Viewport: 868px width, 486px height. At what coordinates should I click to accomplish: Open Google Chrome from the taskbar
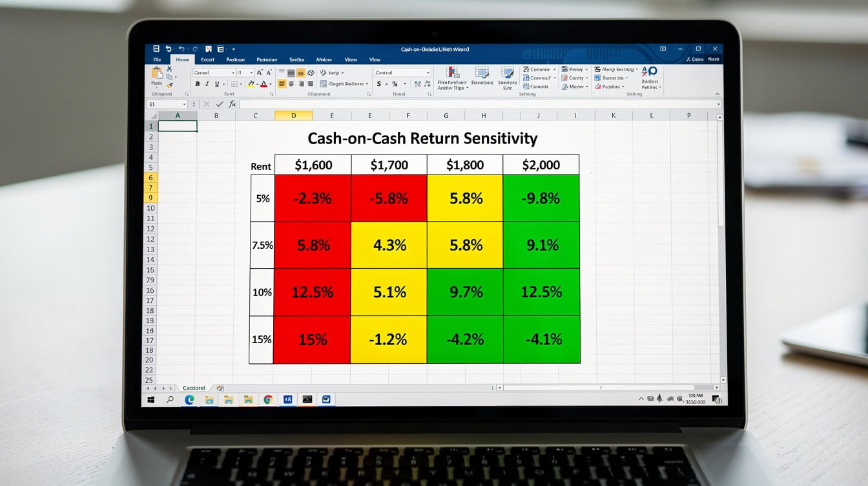[x=267, y=400]
